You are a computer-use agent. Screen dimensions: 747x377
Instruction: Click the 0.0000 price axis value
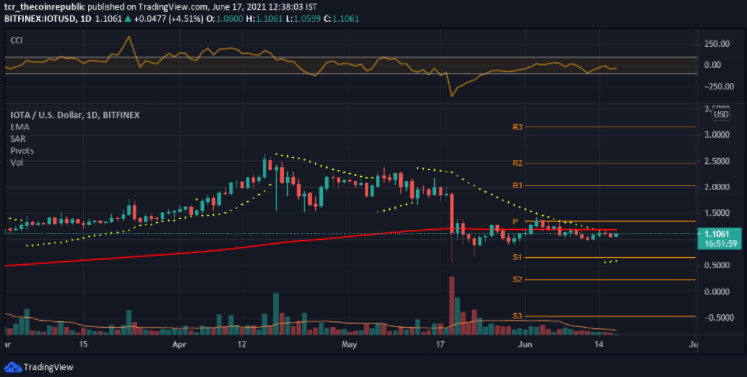(717, 292)
